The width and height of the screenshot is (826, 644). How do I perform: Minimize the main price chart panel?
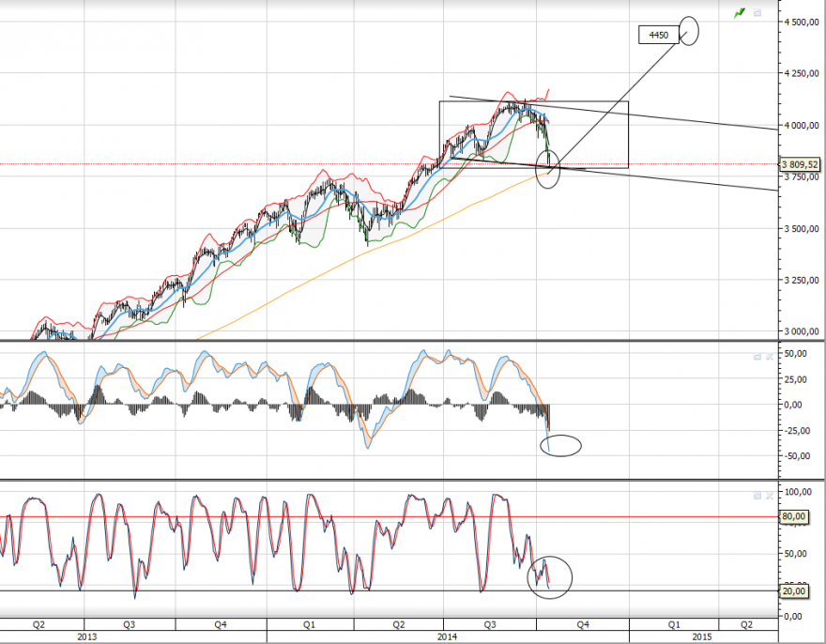coord(757,12)
